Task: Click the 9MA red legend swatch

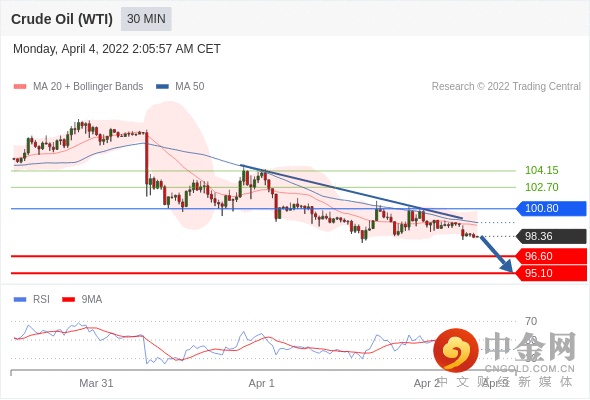Action: [x=68, y=300]
